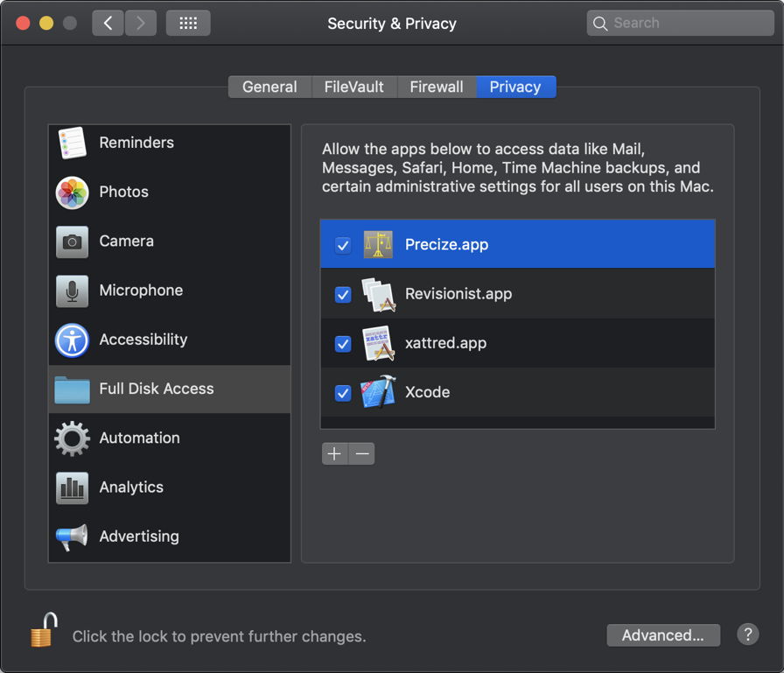Screen dimensions: 784x673
Task: Disable Full Disk Access for Revisionist.app
Action: point(343,294)
